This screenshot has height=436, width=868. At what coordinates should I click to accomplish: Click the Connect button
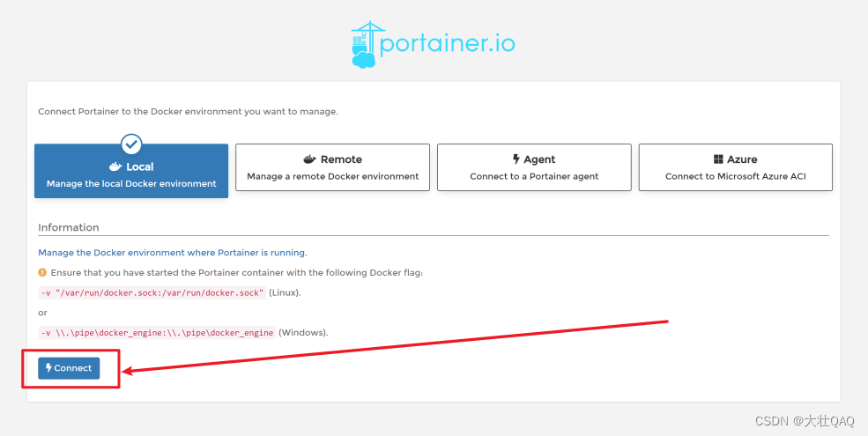[69, 368]
